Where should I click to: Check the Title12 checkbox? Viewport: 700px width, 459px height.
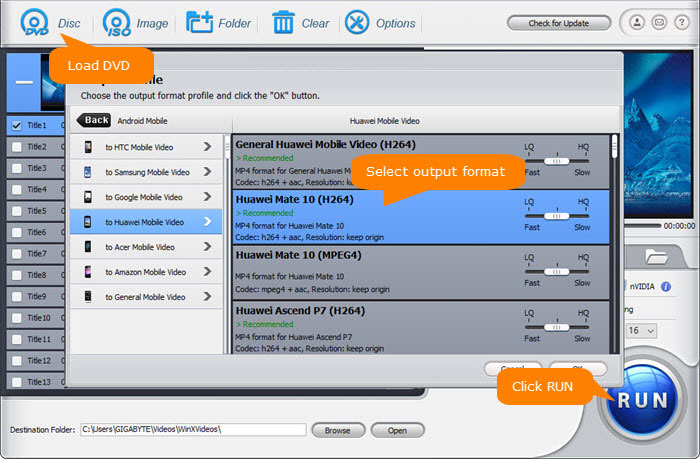pyautogui.click(x=17, y=361)
